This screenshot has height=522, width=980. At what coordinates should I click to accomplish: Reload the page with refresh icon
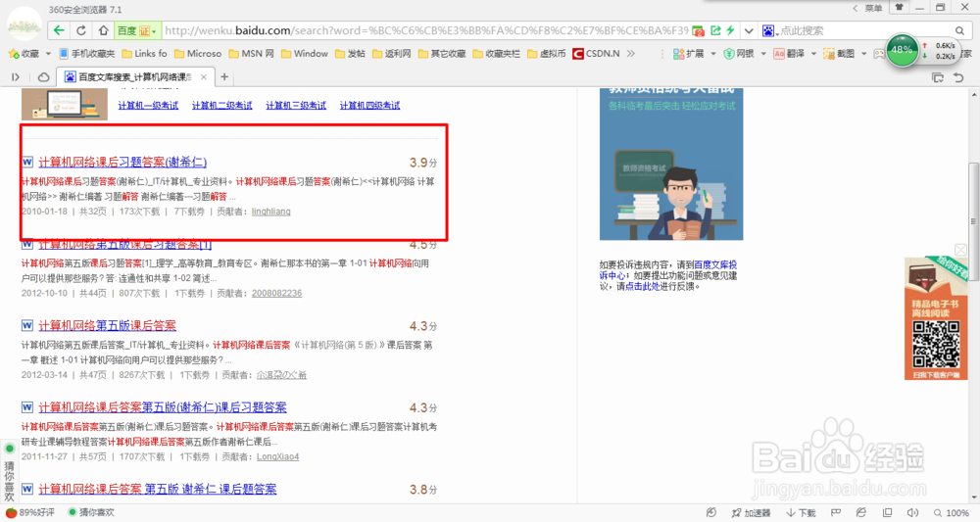[x=81, y=30]
